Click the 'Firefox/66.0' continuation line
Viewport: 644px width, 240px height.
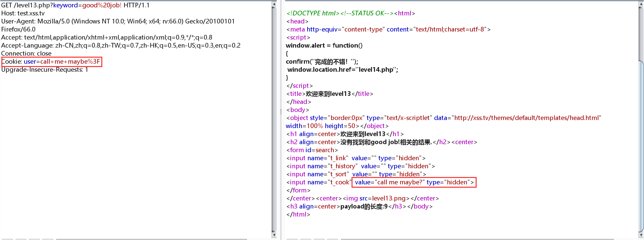point(18,29)
